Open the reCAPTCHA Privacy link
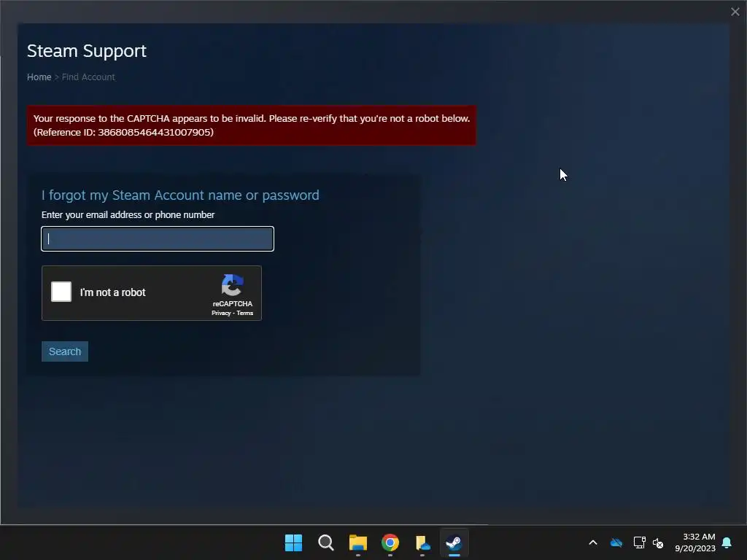 pos(221,313)
